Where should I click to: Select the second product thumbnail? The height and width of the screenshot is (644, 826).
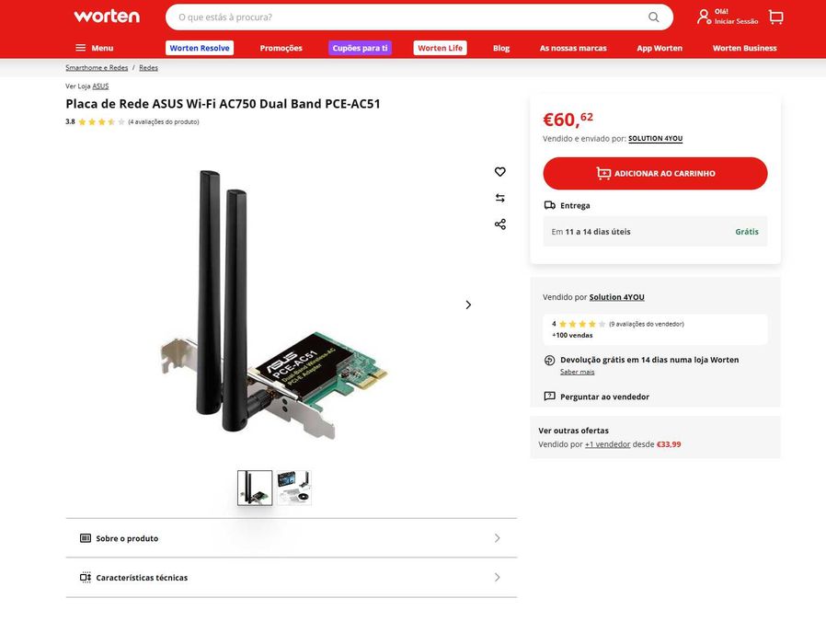pos(294,488)
